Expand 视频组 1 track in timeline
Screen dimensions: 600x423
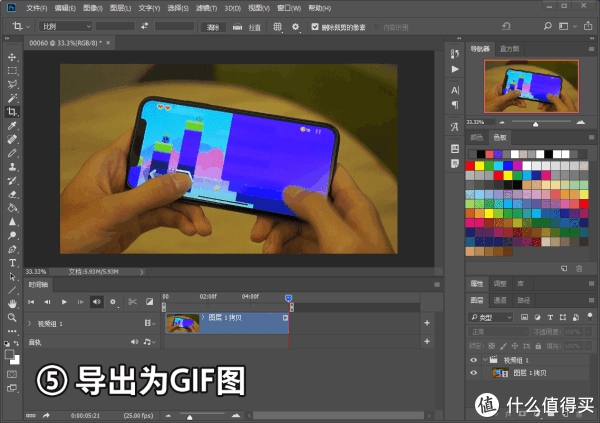tap(30, 324)
